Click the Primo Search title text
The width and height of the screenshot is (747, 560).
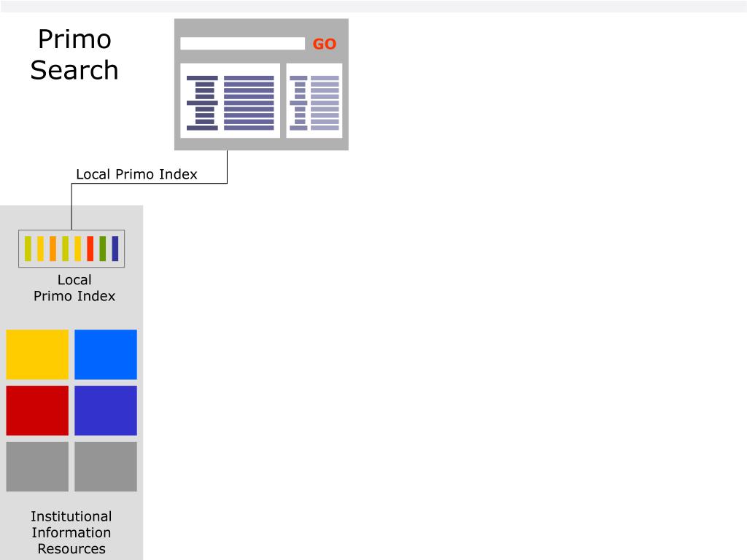pyautogui.click(x=74, y=54)
